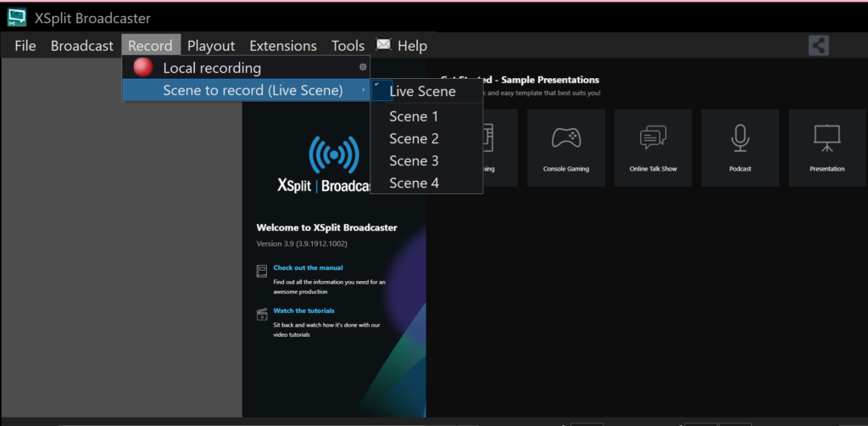Click the XSplit Broadcaster logo in the title bar
Viewport: 868px width, 426px height.
pos(17,18)
